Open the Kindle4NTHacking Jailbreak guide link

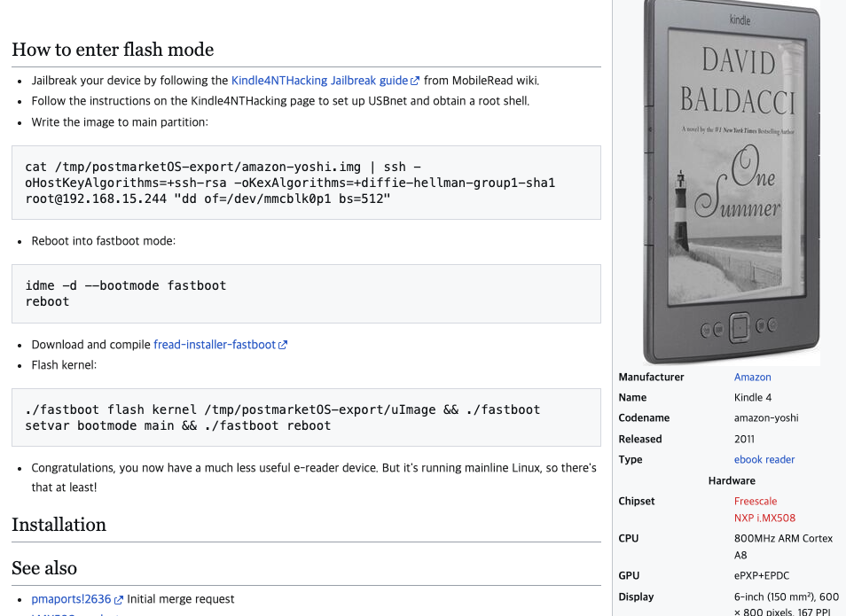point(319,81)
